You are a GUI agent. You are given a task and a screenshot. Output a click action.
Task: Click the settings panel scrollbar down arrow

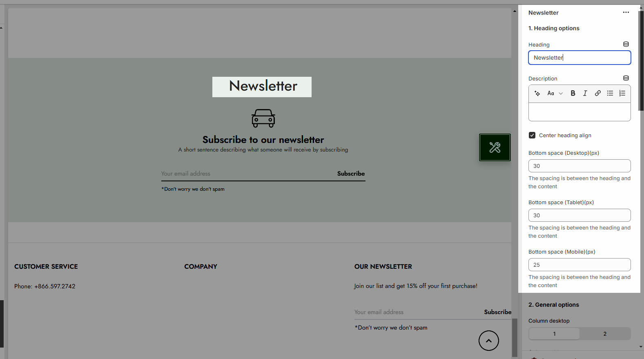pyautogui.click(x=641, y=347)
